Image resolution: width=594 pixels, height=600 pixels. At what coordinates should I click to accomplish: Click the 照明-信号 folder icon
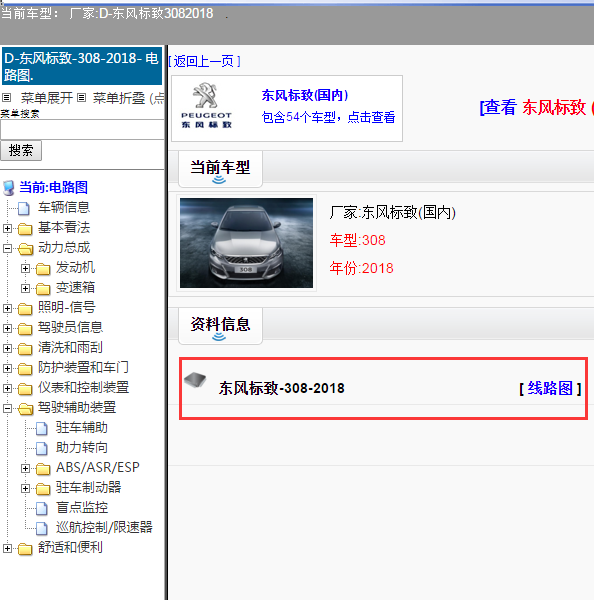pyautogui.click(x=25, y=308)
